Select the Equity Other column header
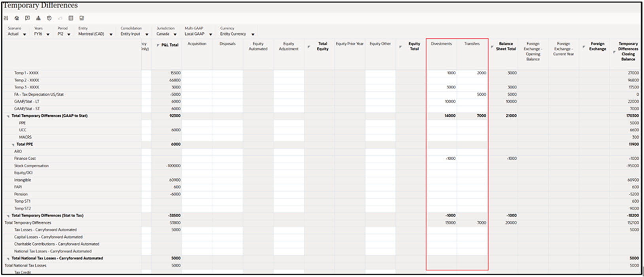Screen dimensions: 644x277 pyautogui.click(x=380, y=44)
